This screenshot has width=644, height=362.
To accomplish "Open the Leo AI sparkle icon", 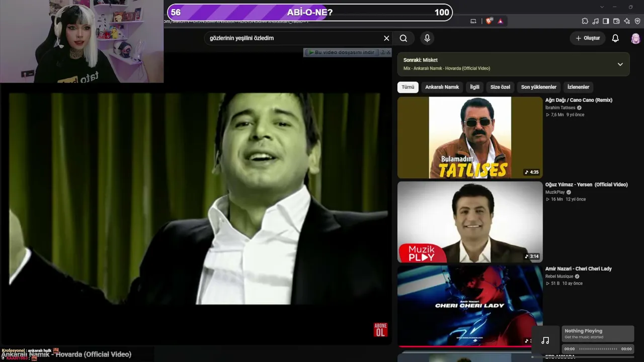I will [627, 21].
